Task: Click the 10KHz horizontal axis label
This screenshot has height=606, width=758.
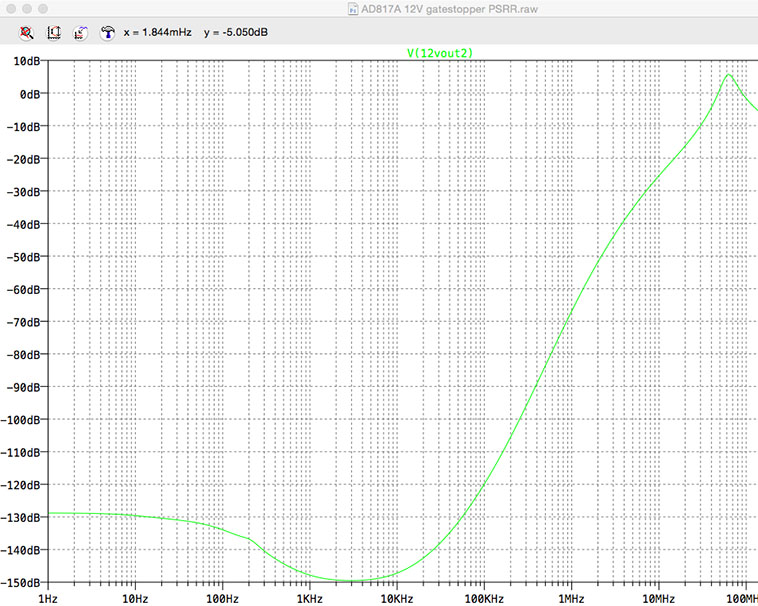Action: point(397,599)
